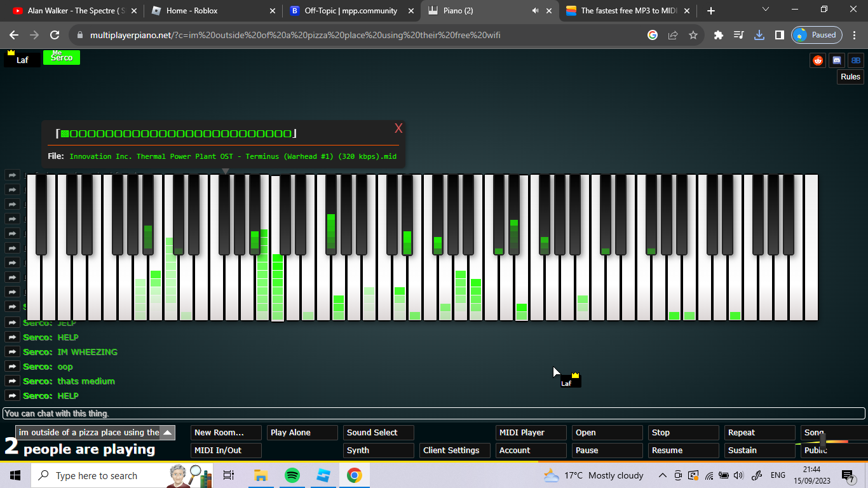Reload the page
The image size is (868, 488).
tap(55, 35)
